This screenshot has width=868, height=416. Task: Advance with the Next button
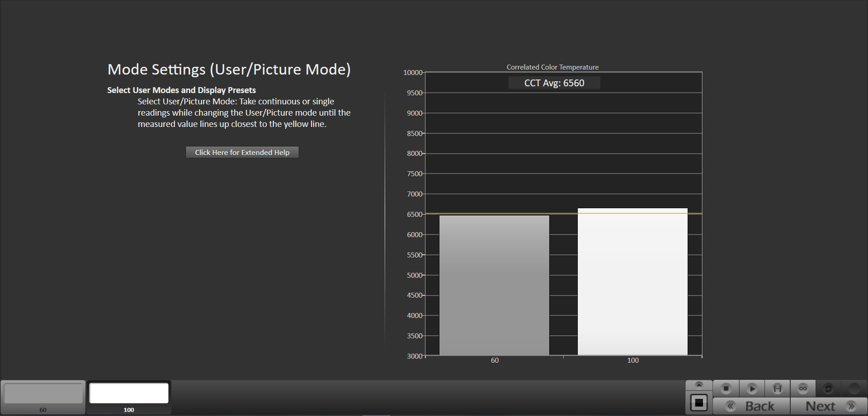pyautogui.click(x=829, y=406)
